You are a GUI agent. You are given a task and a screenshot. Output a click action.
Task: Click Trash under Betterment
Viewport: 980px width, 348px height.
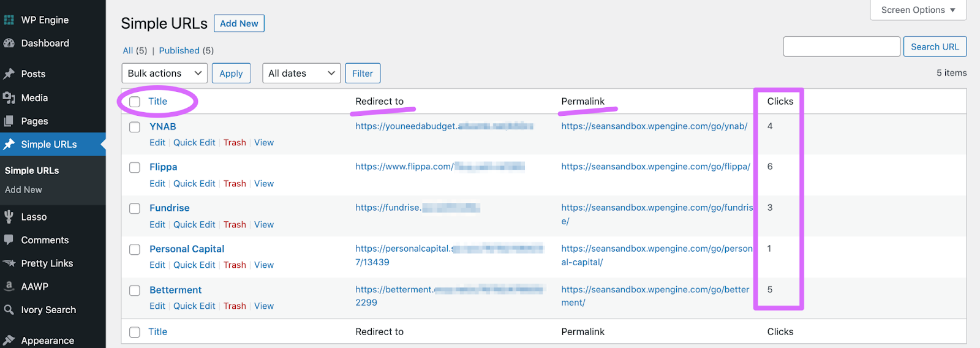[235, 306]
